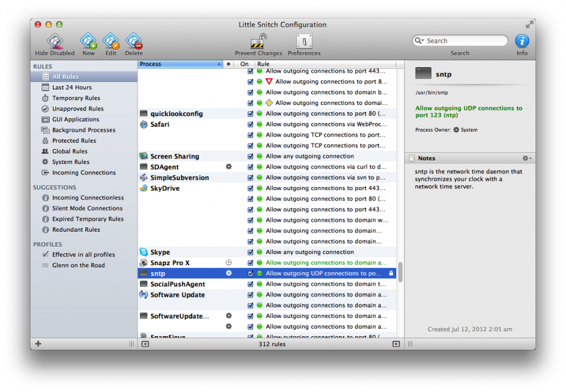566x392 pixels.
Task: Toggle the sntp UDP rule checkbox
Action: tap(250, 273)
